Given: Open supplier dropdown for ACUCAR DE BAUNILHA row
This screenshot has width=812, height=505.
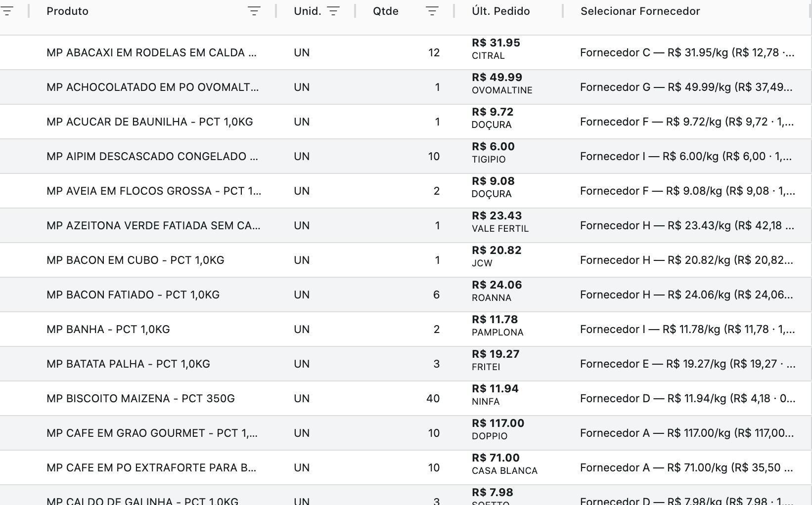Looking at the screenshot, I should [687, 122].
